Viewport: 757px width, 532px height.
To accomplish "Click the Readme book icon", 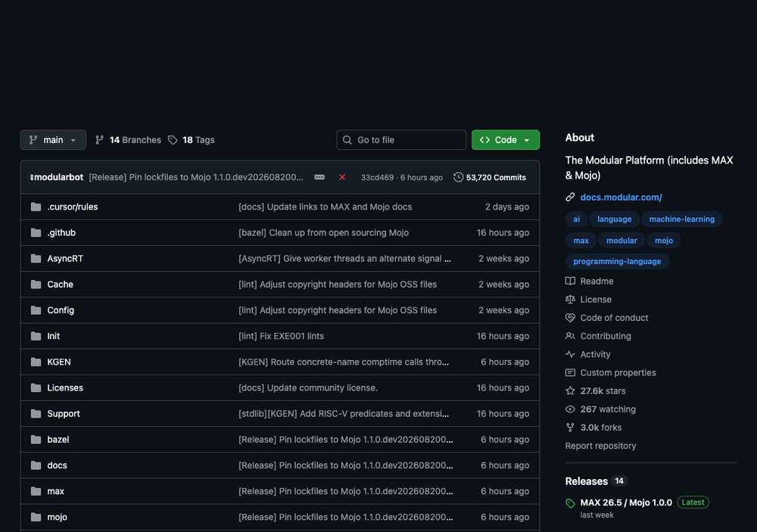I will point(570,281).
